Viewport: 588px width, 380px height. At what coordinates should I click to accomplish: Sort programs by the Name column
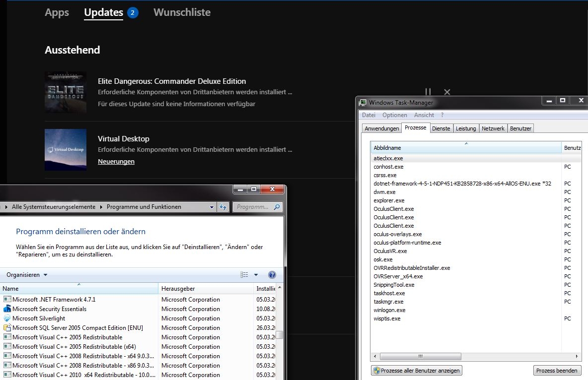click(x=79, y=289)
